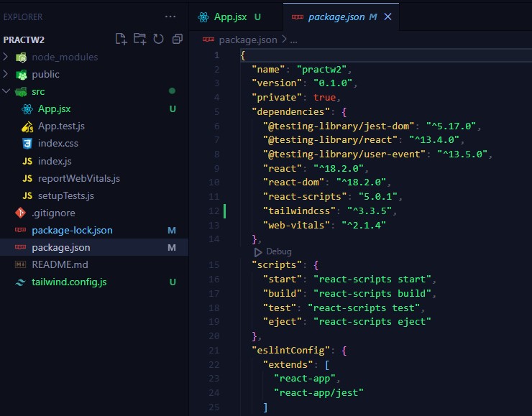Click the src folder icon
532x416 pixels.
(21, 92)
